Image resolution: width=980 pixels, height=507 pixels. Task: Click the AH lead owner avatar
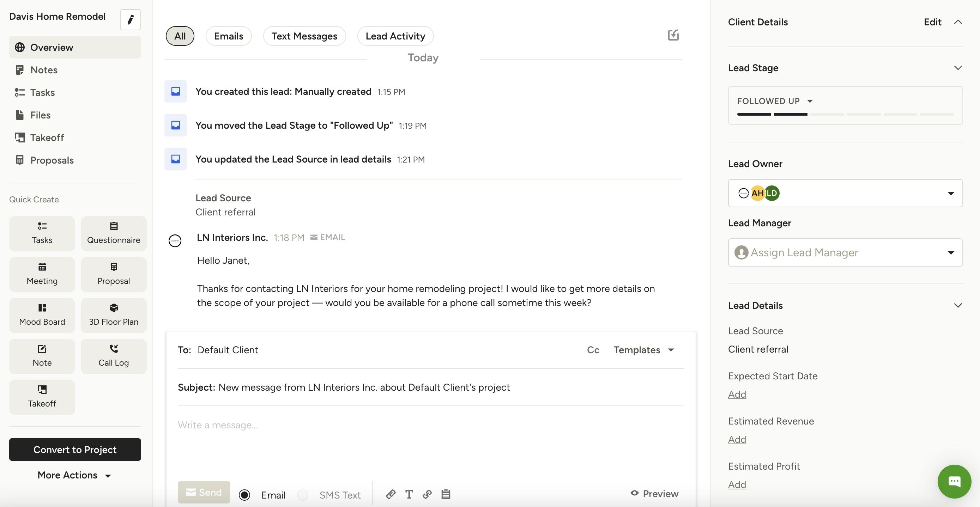pyautogui.click(x=757, y=193)
